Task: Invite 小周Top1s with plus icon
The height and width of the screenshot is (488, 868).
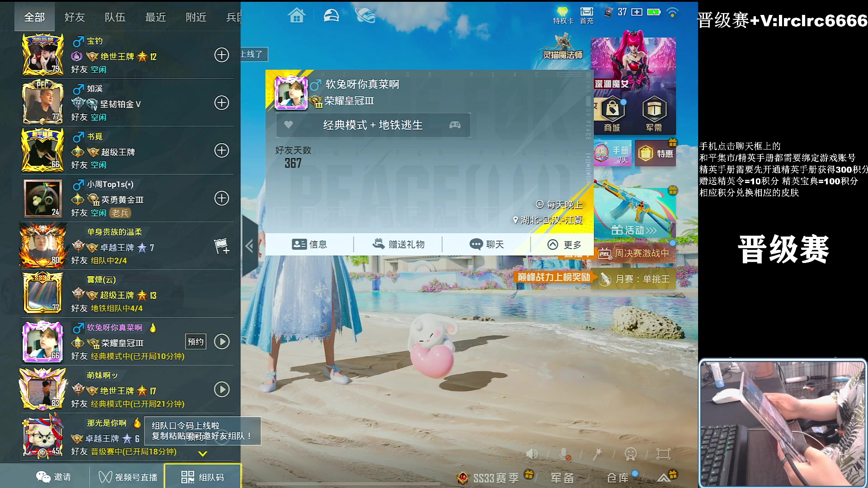Action: tap(222, 198)
